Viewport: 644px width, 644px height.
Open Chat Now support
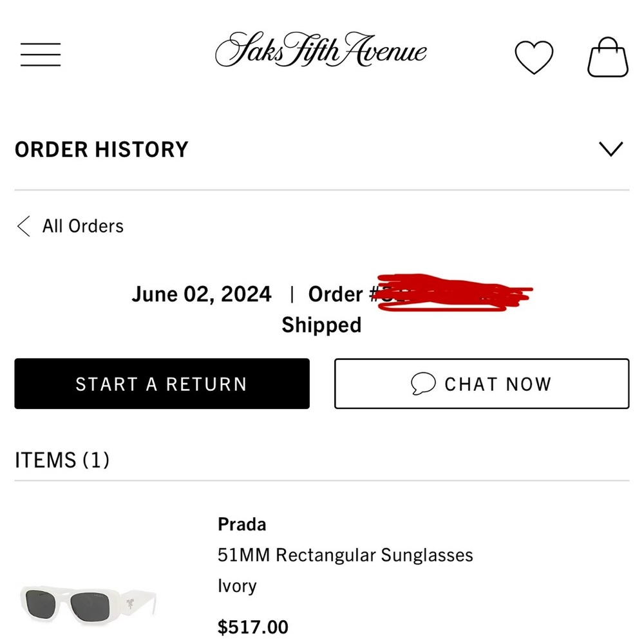480,384
